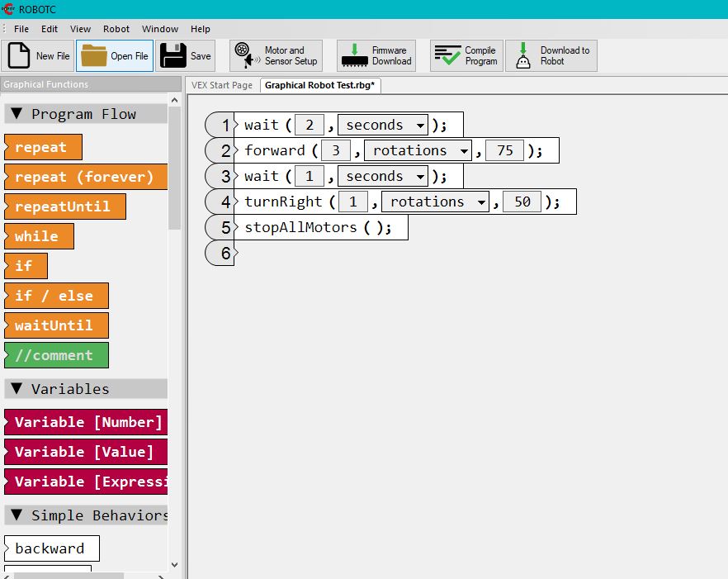Switch to VEX Start Page tab
The image size is (728, 579).
(x=222, y=85)
